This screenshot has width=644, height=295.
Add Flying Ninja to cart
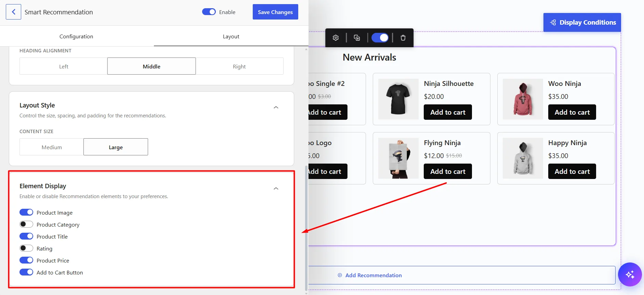pos(448,171)
